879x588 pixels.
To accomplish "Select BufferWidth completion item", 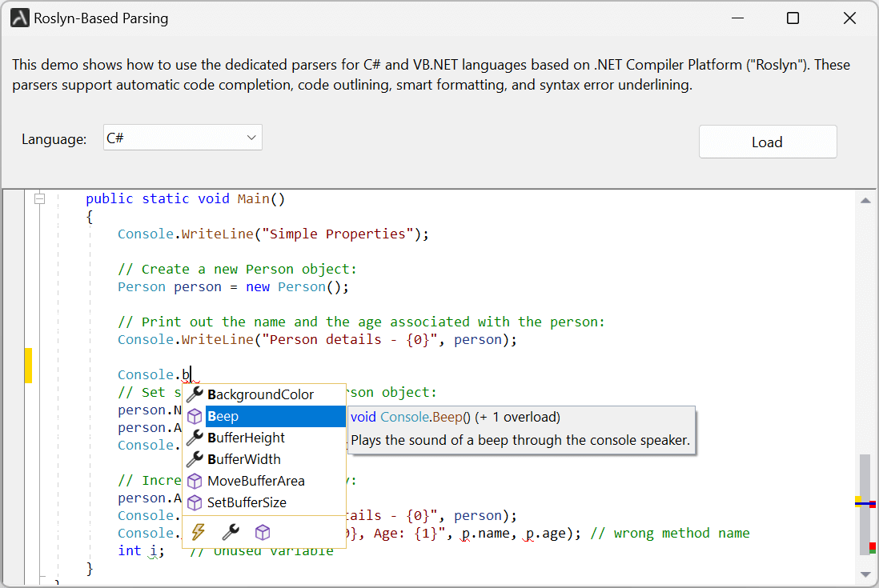I will click(265, 459).
